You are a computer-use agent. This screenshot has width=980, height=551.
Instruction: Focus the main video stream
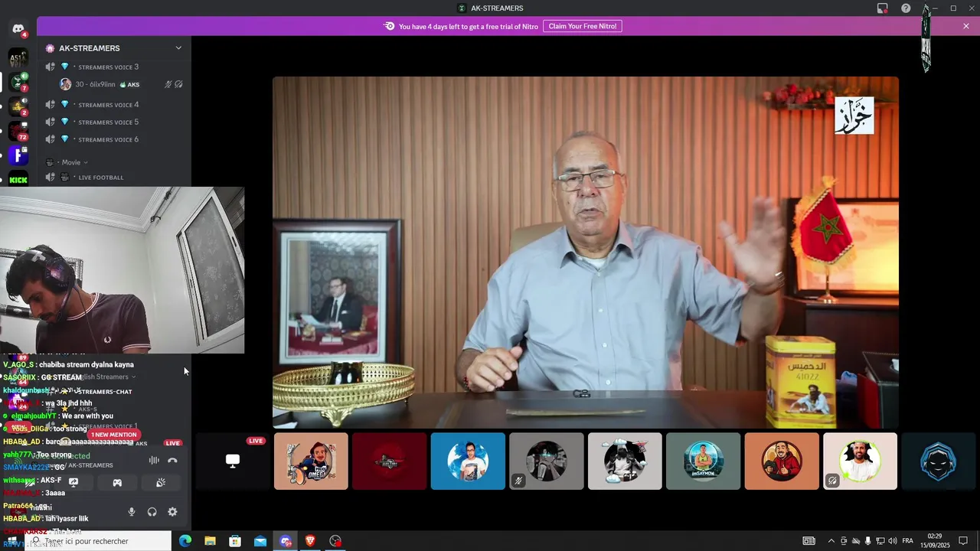click(x=586, y=253)
